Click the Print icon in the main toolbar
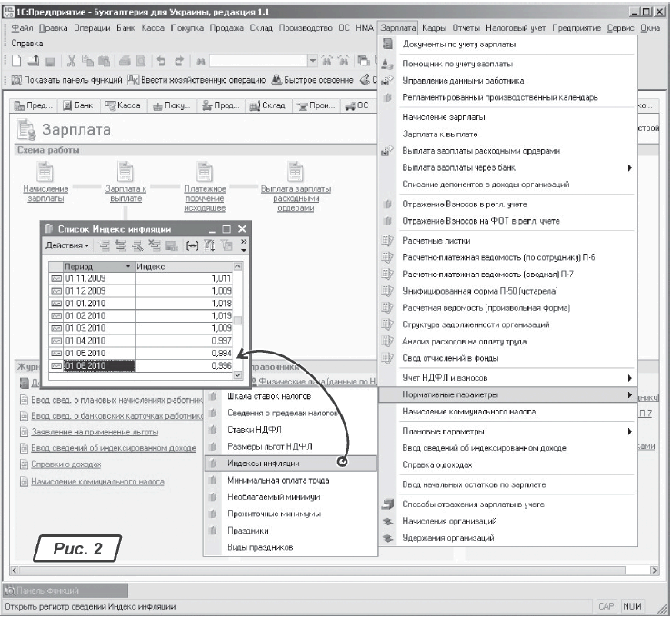This screenshot has width=672, height=619. coord(122,61)
